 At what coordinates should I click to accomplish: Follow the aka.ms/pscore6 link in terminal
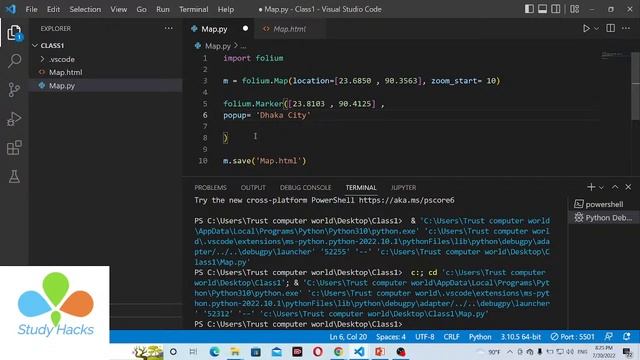click(x=407, y=200)
